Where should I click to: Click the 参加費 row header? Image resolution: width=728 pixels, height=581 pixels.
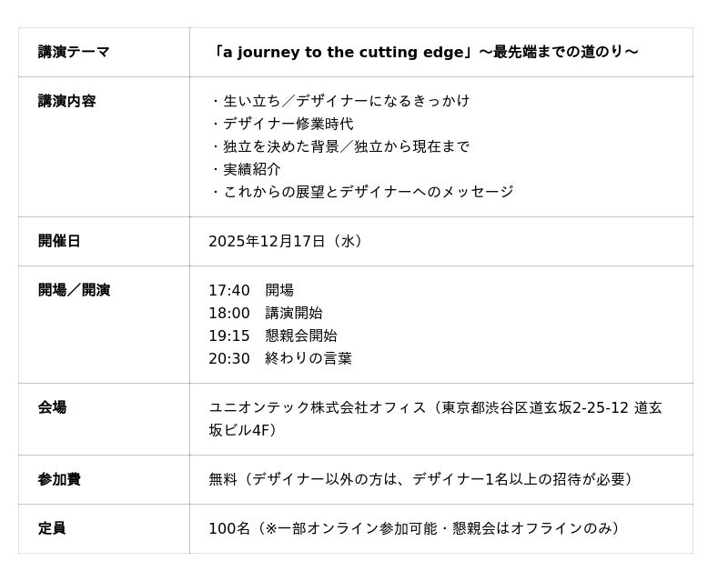click(59, 479)
